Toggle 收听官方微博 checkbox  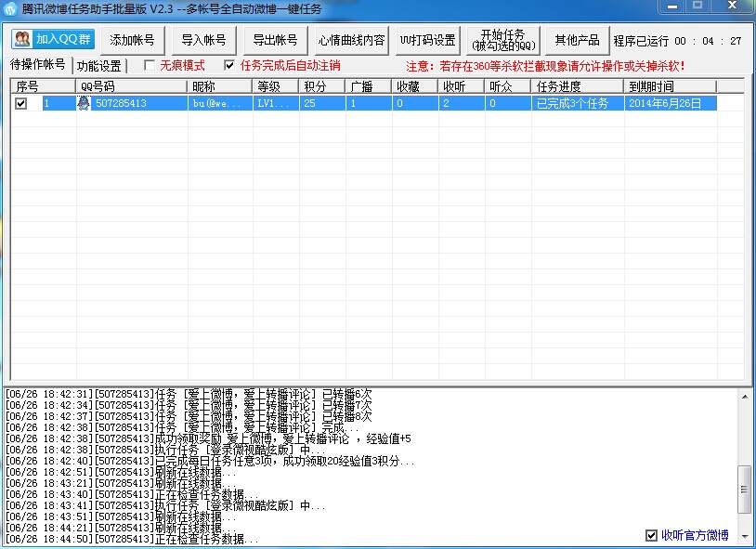[x=651, y=535]
